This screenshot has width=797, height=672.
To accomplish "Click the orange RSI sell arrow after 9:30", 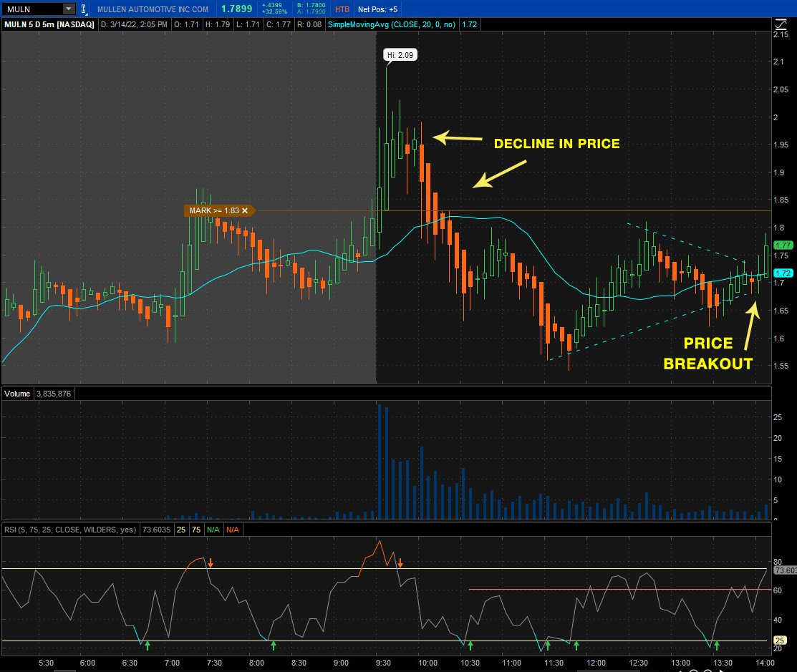I will tap(400, 564).
